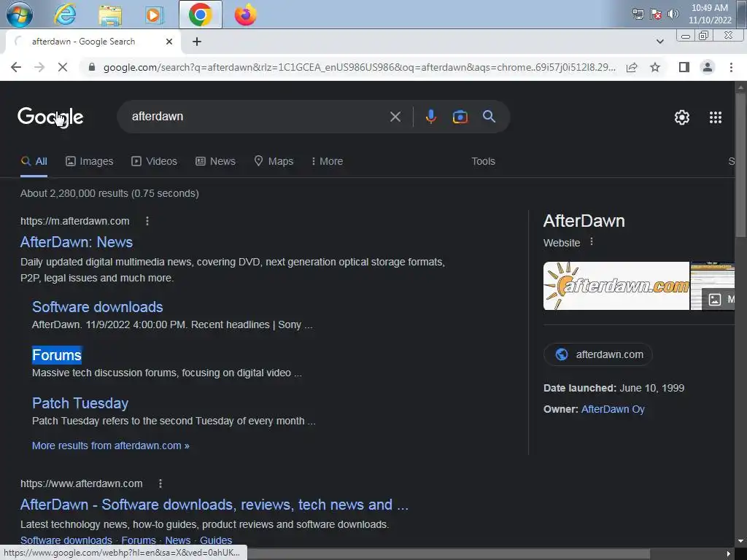
Task: Clear the search box with X icon
Action: (x=395, y=117)
